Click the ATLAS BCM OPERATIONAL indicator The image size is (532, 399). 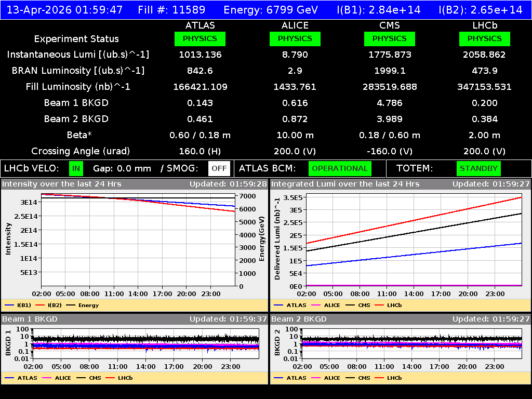point(340,168)
